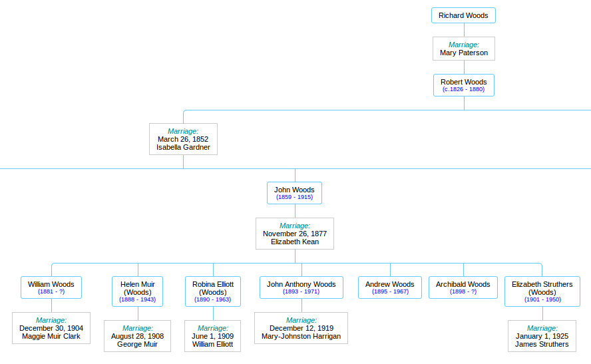The height and width of the screenshot is (364, 591).
Task: Click Andrew Woods (1895 - 1967) node
Action: point(390,287)
